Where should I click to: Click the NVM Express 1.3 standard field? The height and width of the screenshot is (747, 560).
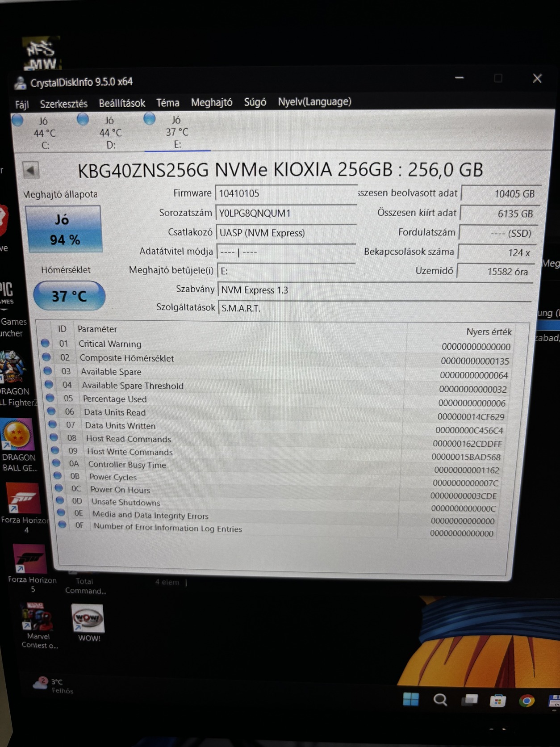coord(375,290)
